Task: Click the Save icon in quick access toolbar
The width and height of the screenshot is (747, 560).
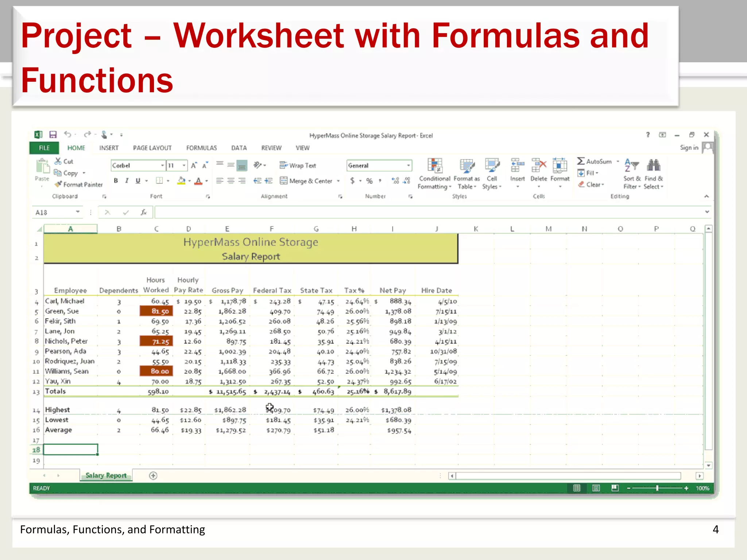Action: 53,135
